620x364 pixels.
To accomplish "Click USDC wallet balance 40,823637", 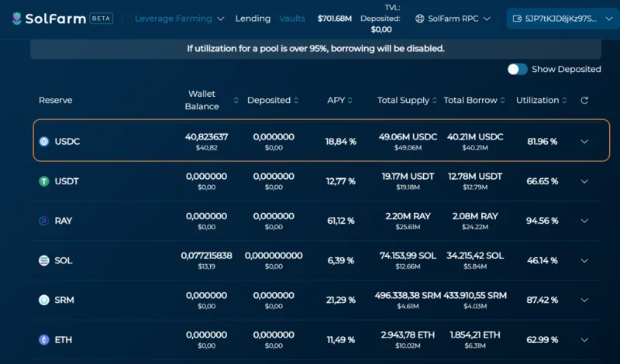I will 206,137.
